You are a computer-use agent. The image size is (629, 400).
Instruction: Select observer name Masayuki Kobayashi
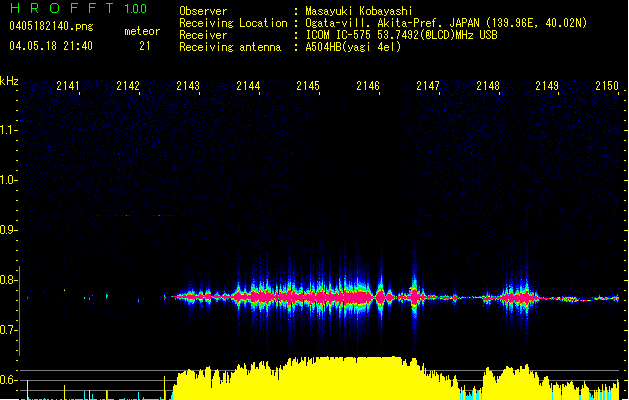pyautogui.click(x=359, y=11)
